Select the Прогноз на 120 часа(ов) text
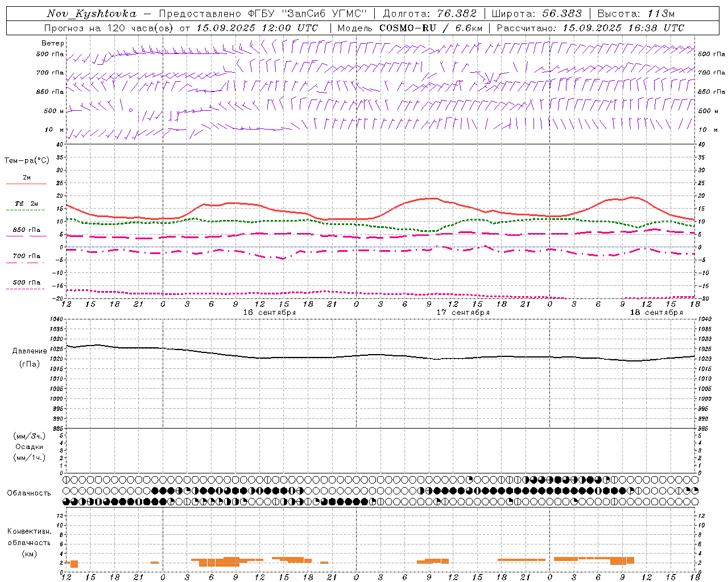This screenshot has width=728, height=582. coord(110,28)
